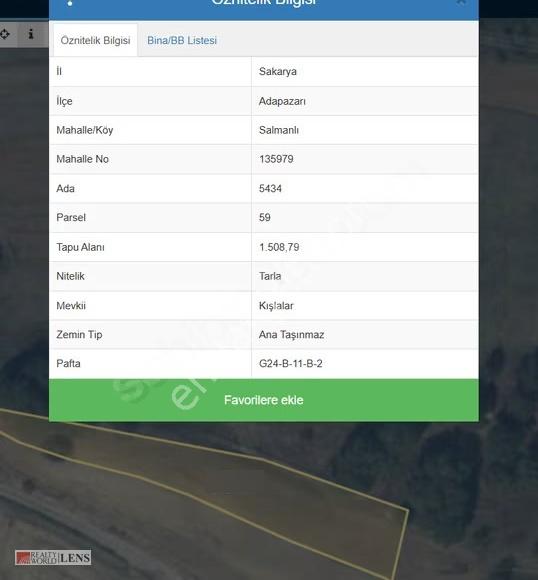Click the Favorilere ekle button
The image size is (538, 580).
[263, 400]
